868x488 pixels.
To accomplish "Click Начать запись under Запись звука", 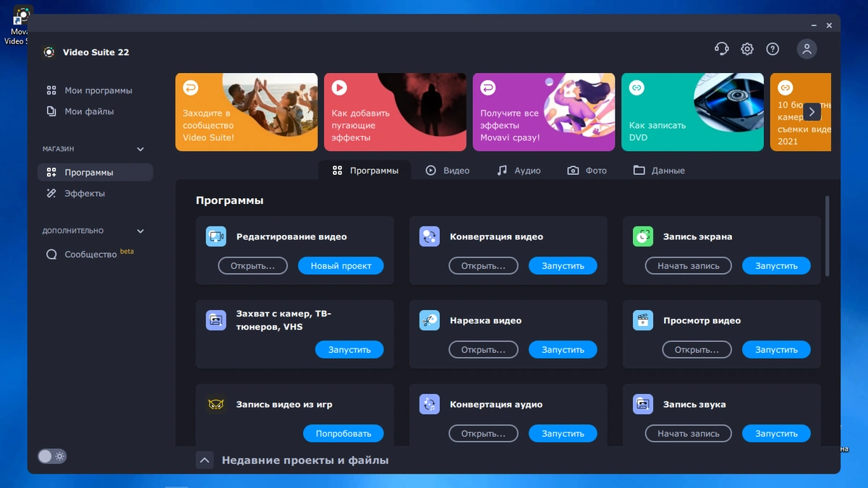I will click(689, 433).
